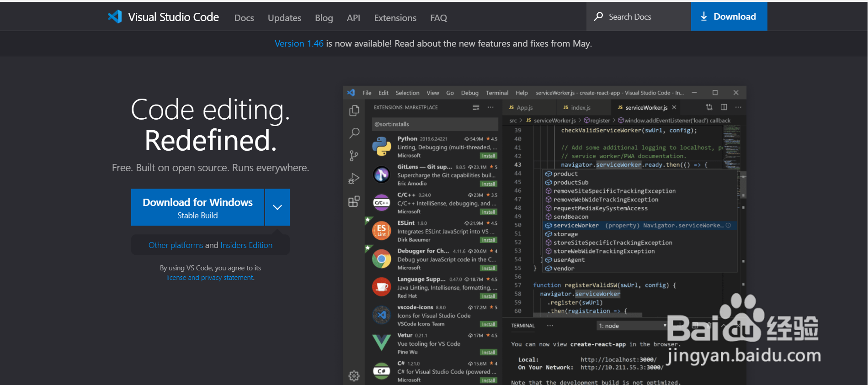Viewport: 868px width, 385px height.
Task: Open the Selection menu in VS Code
Action: (x=407, y=93)
